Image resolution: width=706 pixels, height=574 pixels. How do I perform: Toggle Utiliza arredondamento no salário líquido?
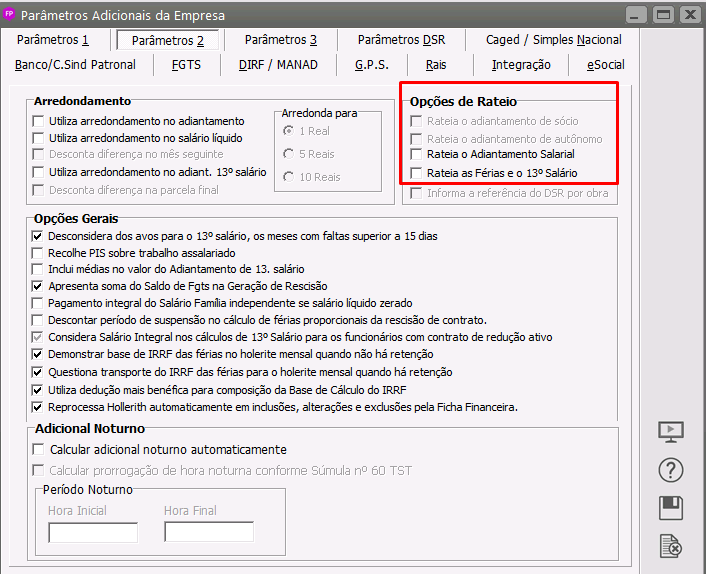pyautogui.click(x=39, y=138)
